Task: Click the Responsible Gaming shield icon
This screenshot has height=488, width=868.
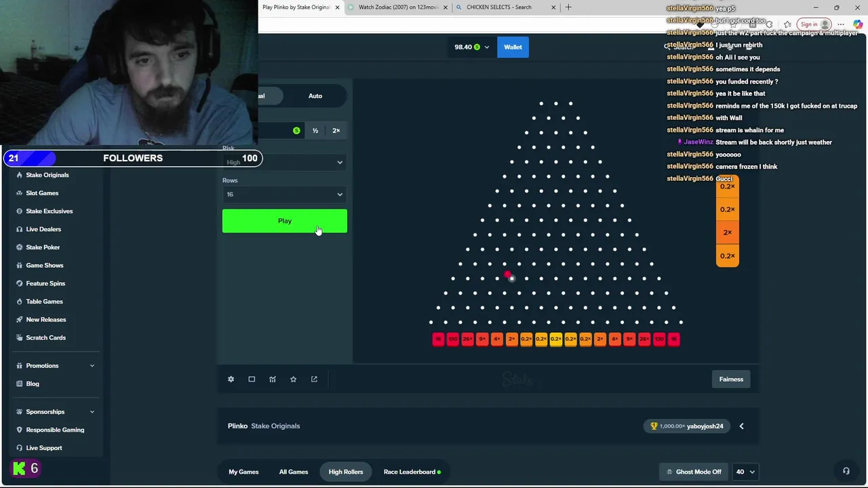Action: click(x=19, y=430)
